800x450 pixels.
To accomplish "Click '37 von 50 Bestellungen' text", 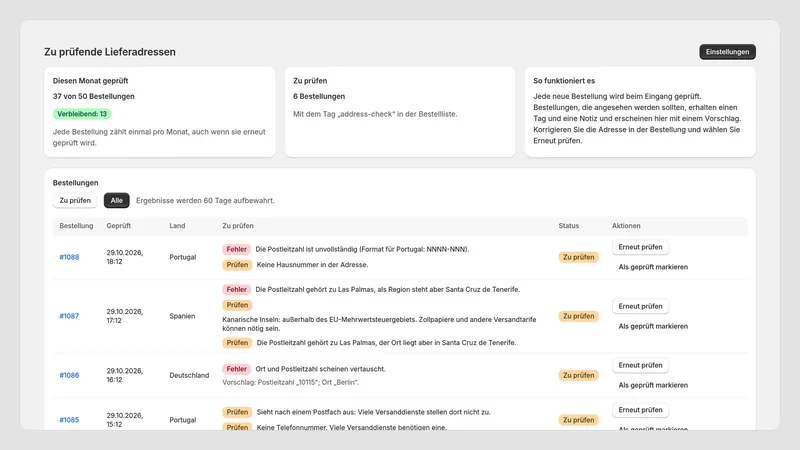I will pyautogui.click(x=93, y=96).
